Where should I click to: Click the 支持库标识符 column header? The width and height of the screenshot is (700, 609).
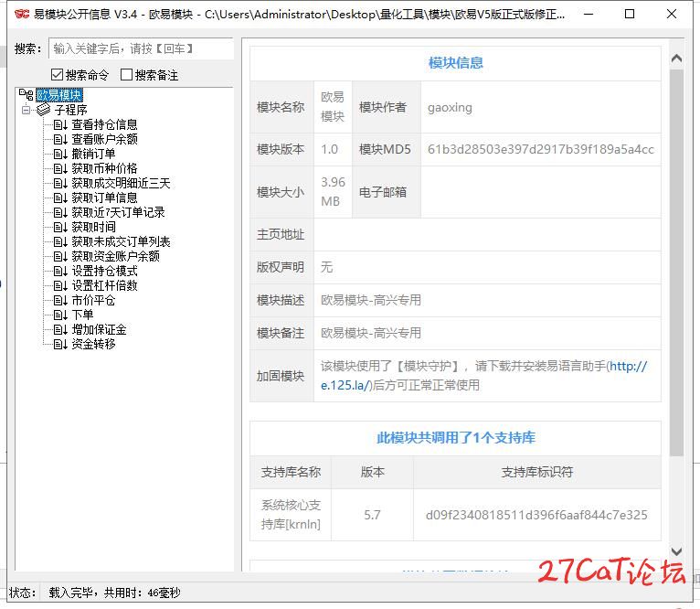pos(537,472)
